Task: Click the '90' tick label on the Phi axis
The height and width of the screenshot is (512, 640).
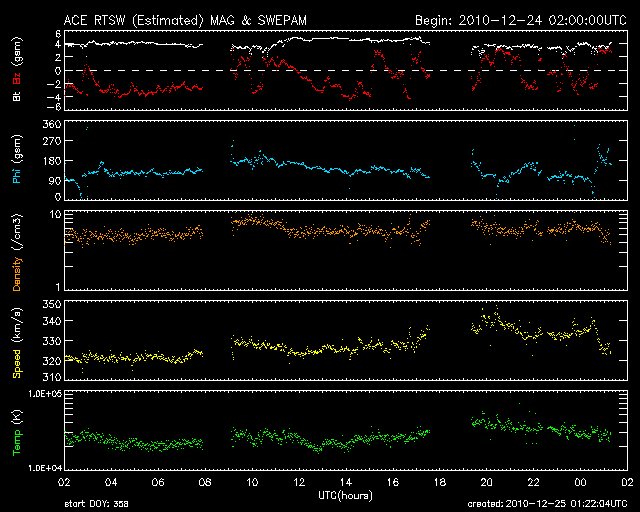Action: (x=56, y=180)
